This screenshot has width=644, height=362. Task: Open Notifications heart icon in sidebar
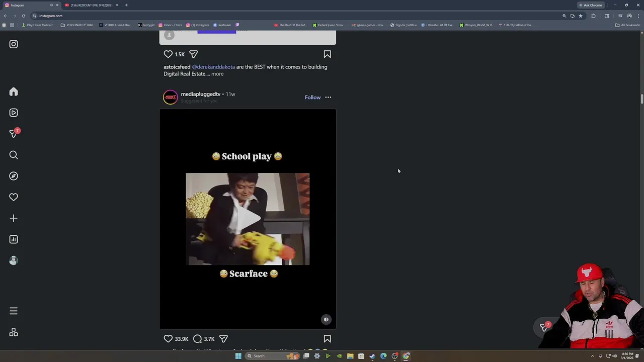14,197
